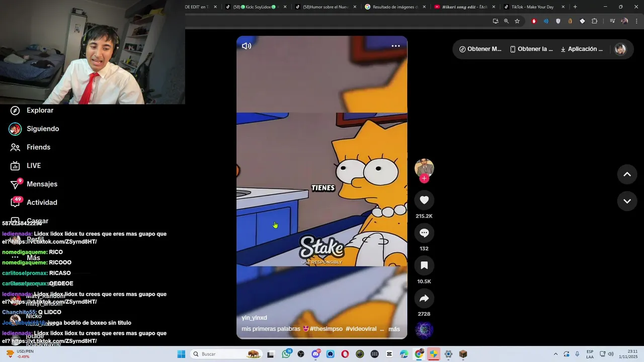The width and height of the screenshot is (644, 362).
Task: Open Chrome three-dot menu
Action: (x=637, y=21)
